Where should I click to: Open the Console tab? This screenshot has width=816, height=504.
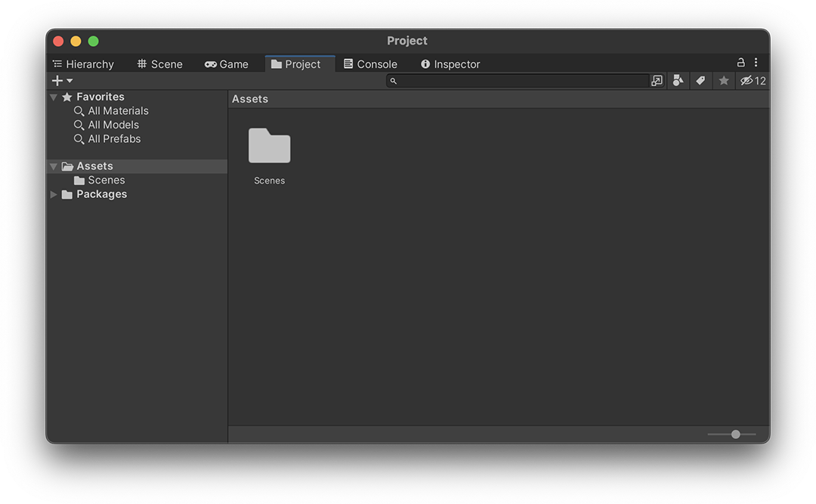tap(370, 64)
